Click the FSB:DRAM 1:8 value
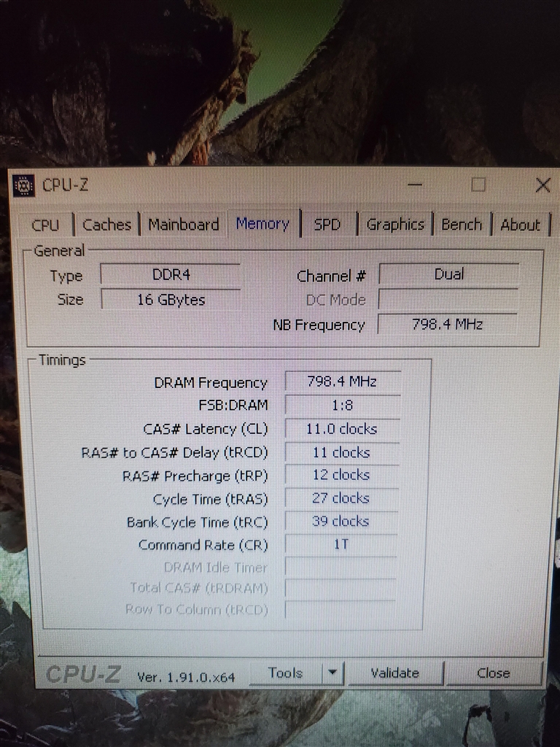The width and height of the screenshot is (560, 747). (x=343, y=406)
